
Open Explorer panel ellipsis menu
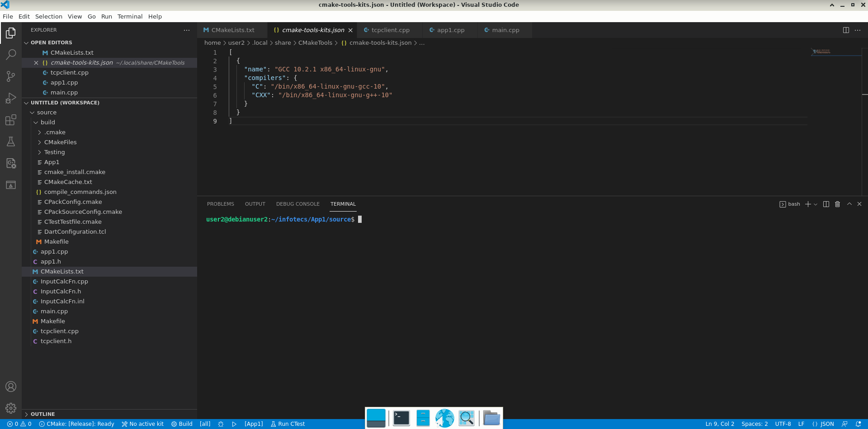(187, 30)
